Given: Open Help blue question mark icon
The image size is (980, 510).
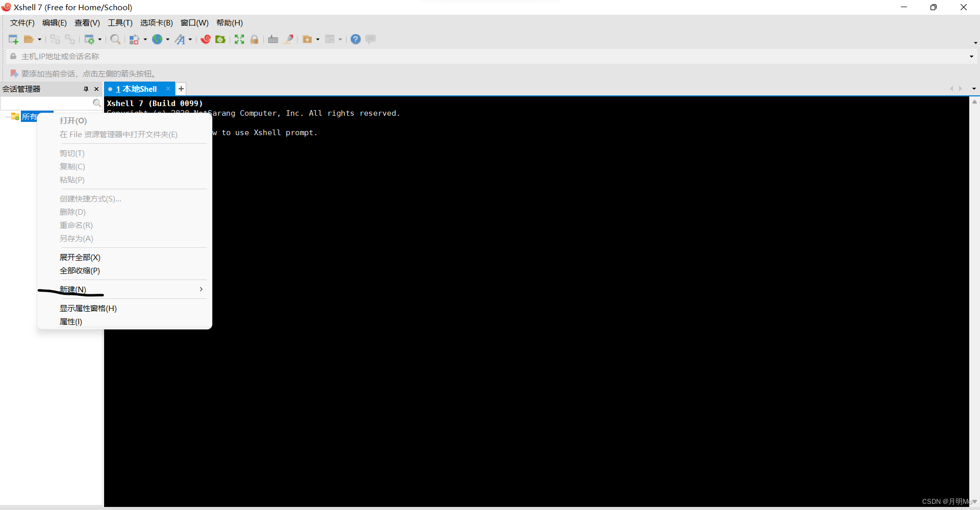Looking at the screenshot, I should point(356,39).
